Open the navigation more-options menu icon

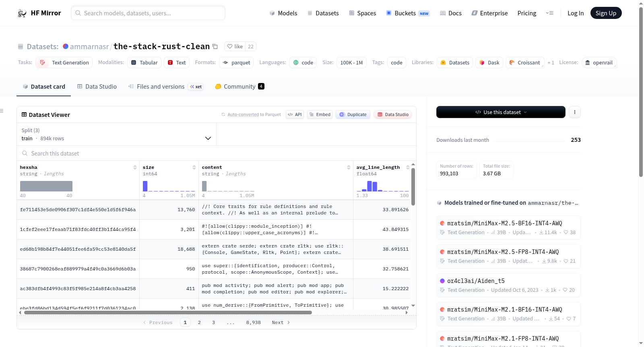pos(549,13)
